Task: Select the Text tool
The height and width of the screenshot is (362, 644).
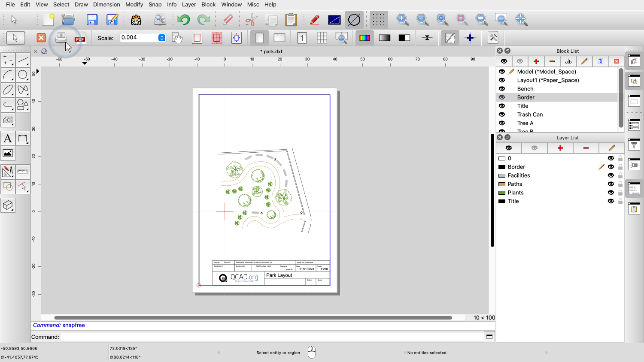Action: pyautogui.click(x=8, y=139)
